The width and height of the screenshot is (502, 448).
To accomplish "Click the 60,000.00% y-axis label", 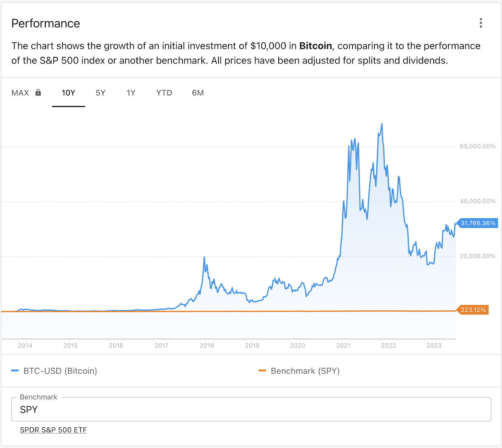I will 478,146.
